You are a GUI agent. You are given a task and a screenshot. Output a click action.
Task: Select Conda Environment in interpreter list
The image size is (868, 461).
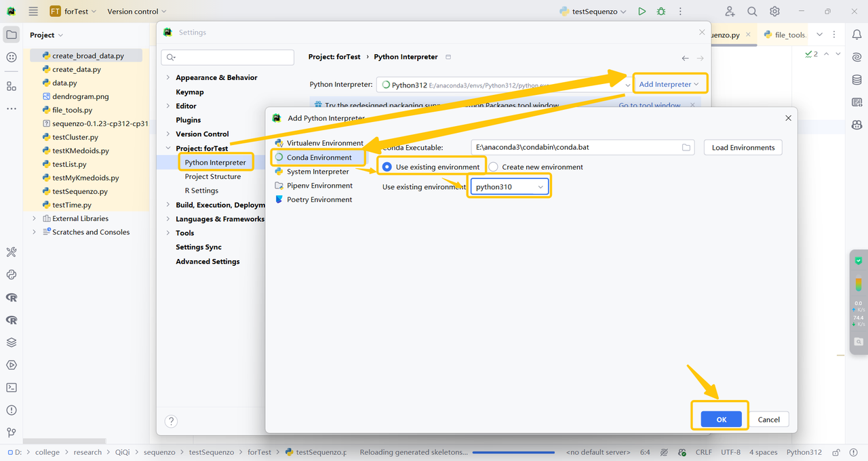pos(319,157)
